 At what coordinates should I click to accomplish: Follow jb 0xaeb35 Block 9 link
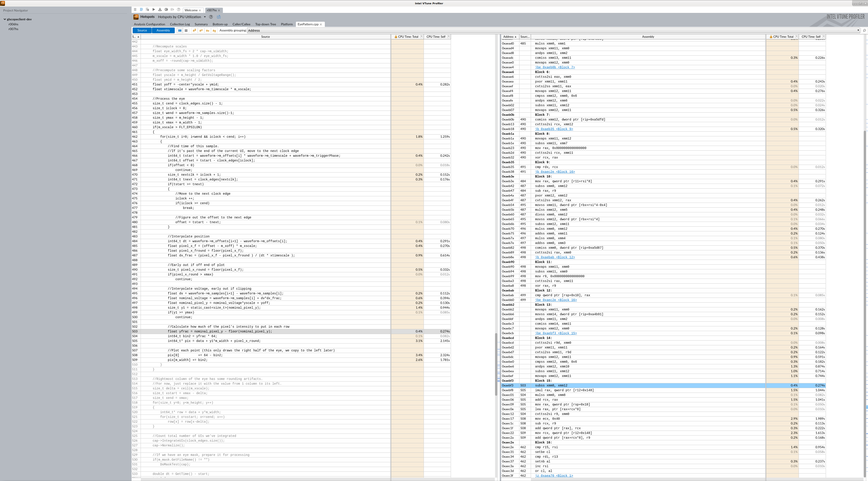554,129
